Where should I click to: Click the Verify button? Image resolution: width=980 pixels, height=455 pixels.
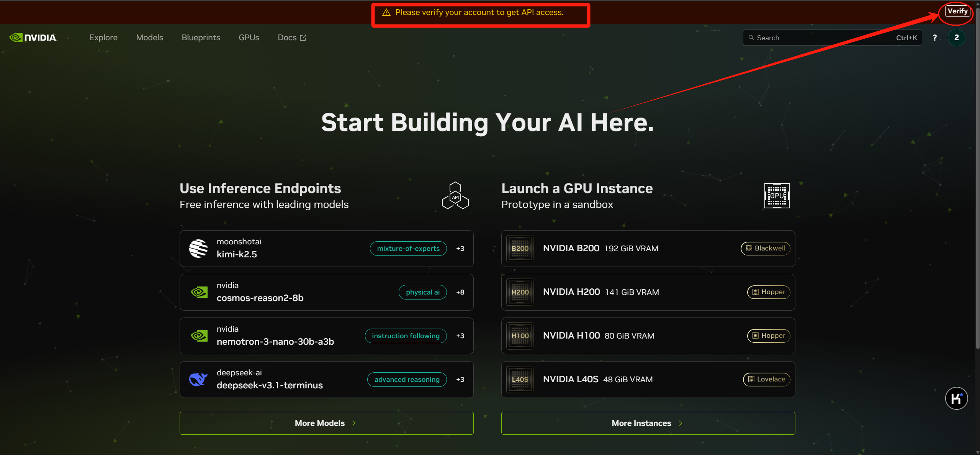tap(957, 11)
